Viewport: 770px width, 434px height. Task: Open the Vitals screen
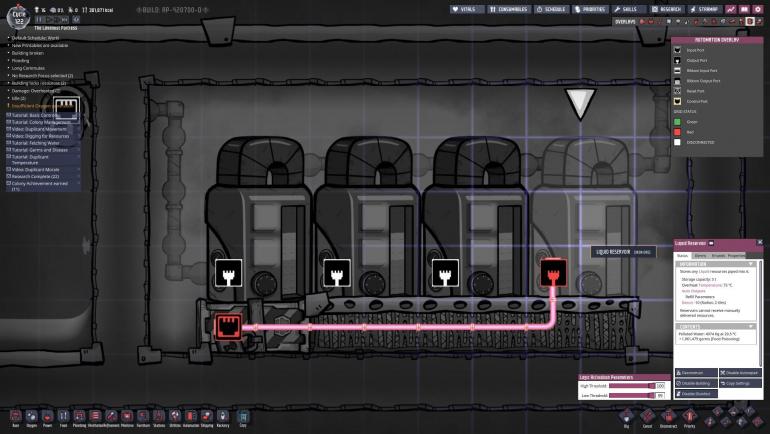click(467, 9)
